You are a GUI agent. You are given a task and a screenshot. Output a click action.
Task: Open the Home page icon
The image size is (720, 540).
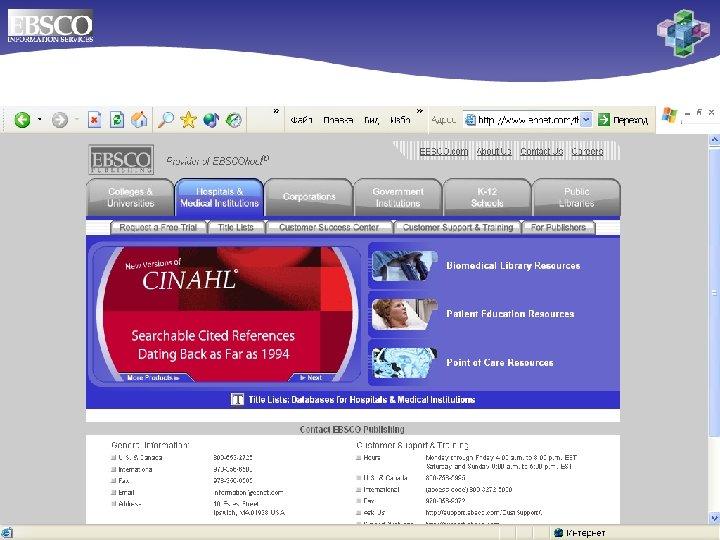[139, 120]
